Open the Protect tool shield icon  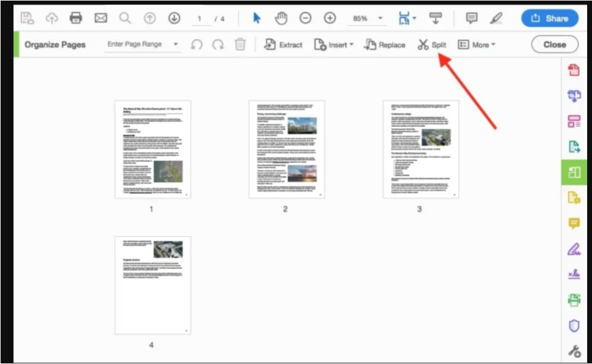[573, 325]
